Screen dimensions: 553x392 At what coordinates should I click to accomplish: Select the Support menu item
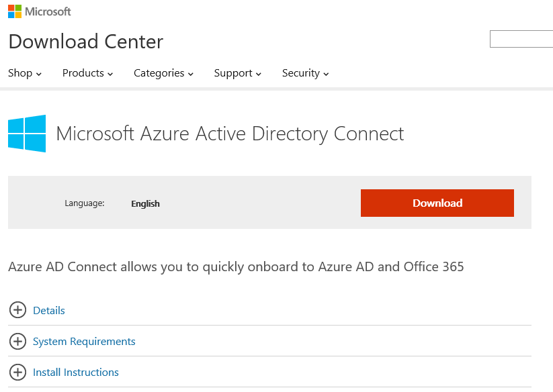(x=233, y=72)
